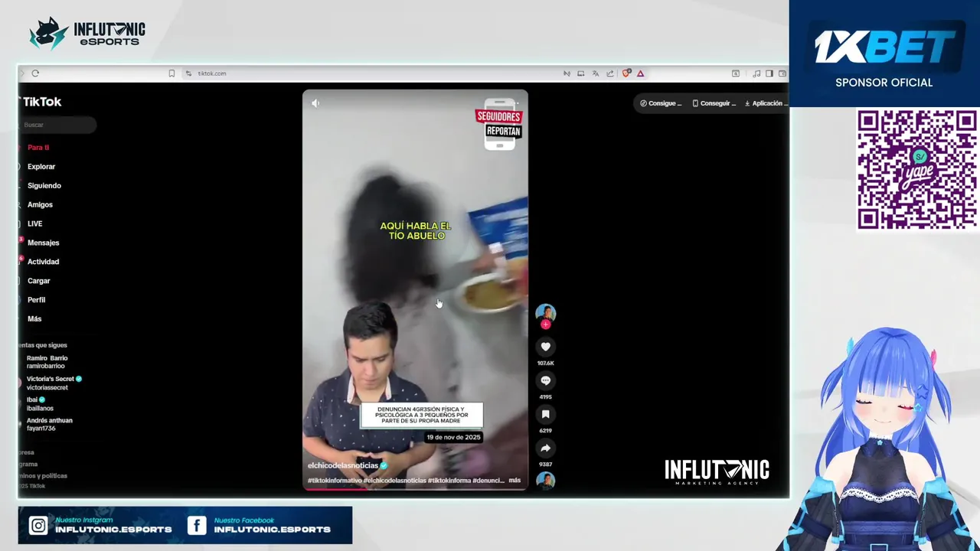The image size is (980, 551).
Task: Click the #tiktokinformativo hashtag
Action: coord(335,481)
